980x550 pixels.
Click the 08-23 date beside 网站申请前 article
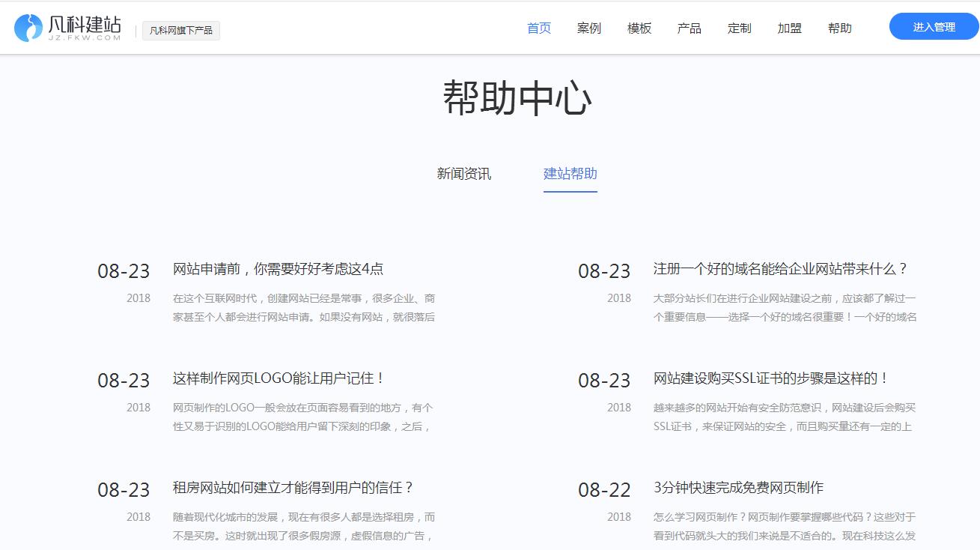pyautogui.click(x=124, y=271)
